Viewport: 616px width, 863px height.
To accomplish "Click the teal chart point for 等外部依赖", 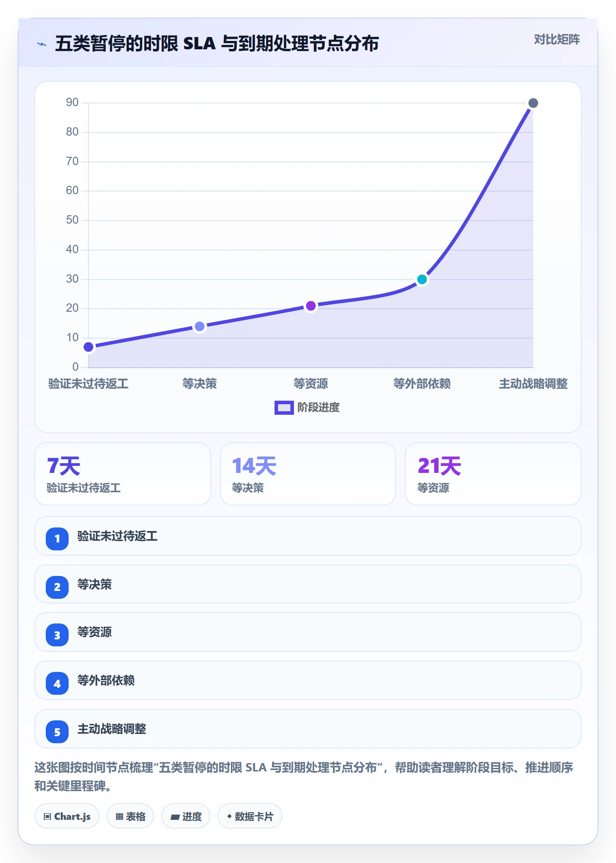I will point(422,279).
